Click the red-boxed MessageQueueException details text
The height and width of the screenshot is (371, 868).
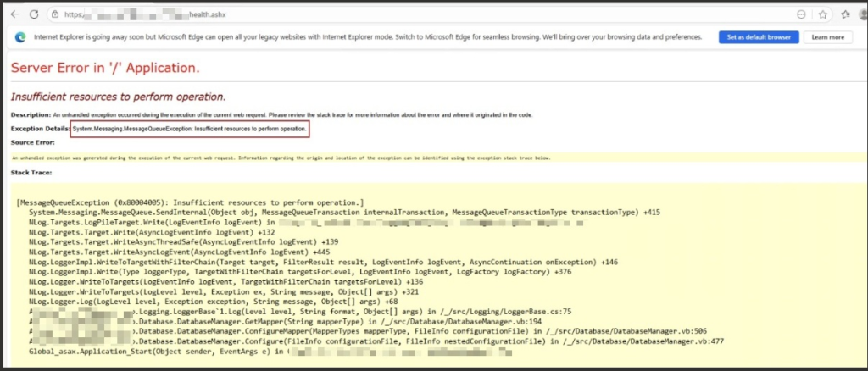click(x=189, y=129)
